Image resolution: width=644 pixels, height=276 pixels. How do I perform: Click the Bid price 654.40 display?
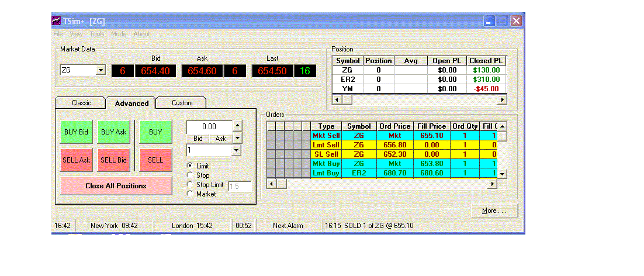coord(155,71)
